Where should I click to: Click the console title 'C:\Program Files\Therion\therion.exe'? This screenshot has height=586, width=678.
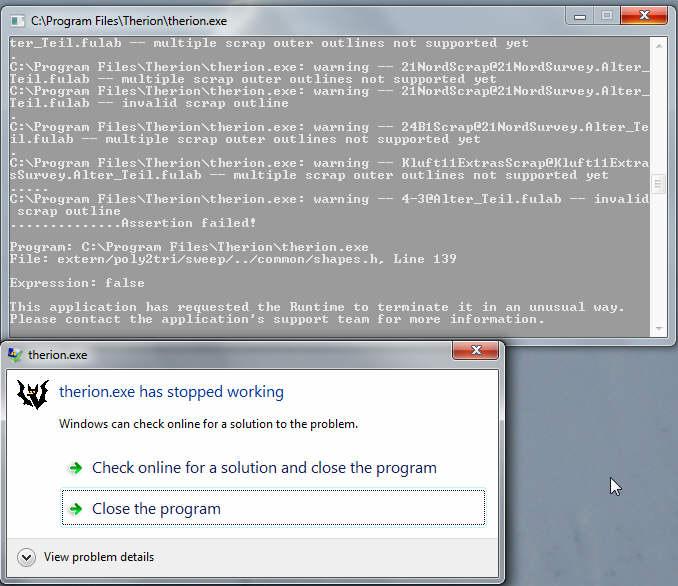point(129,21)
